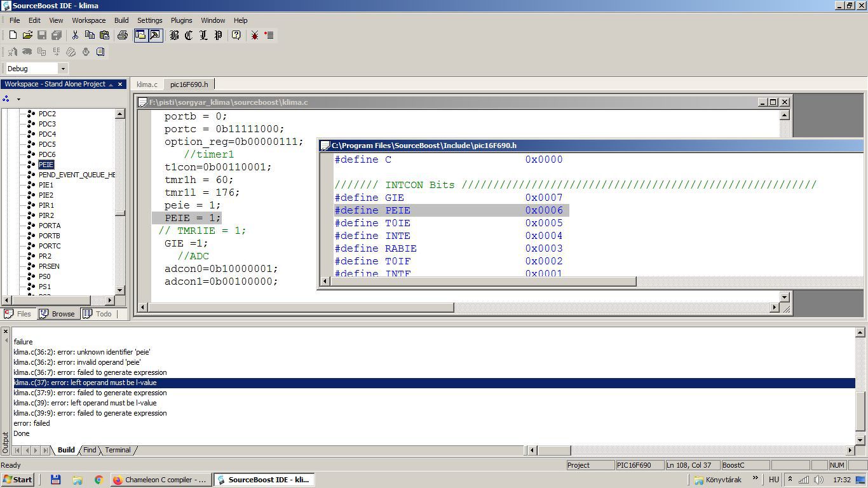This screenshot has height=488, width=868.
Task: Open Könyvtárak libraries taskbar toolbar
Action: click(x=718, y=480)
